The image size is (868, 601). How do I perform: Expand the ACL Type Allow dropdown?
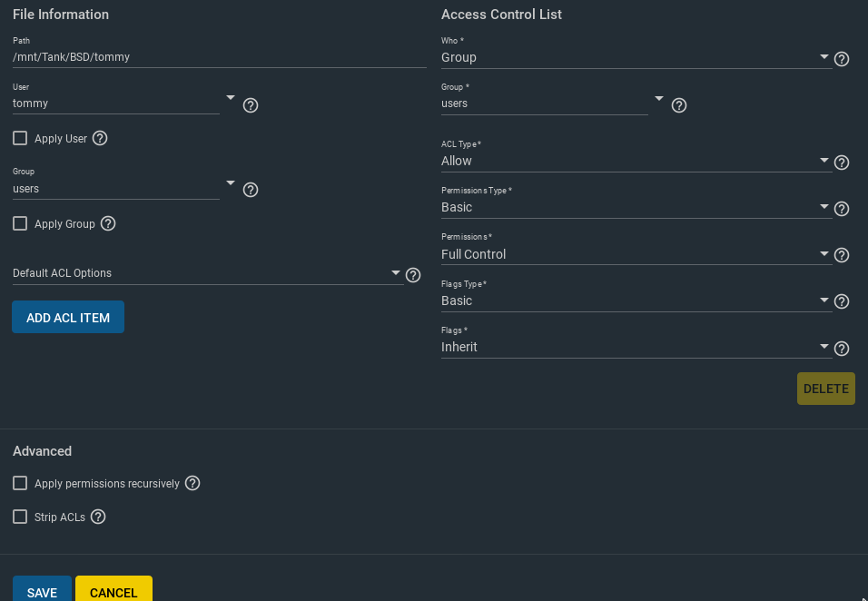[x=636, y=161]
